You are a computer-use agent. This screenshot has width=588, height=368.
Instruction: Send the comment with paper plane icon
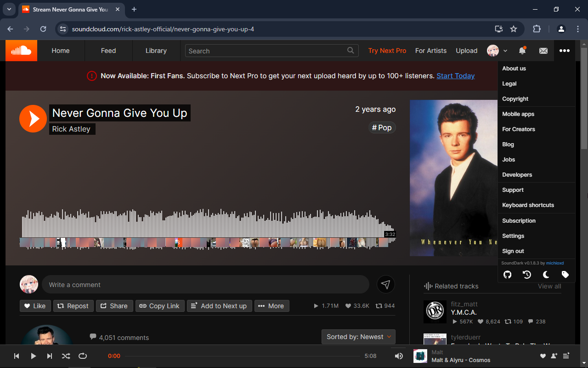click(386, 285)
